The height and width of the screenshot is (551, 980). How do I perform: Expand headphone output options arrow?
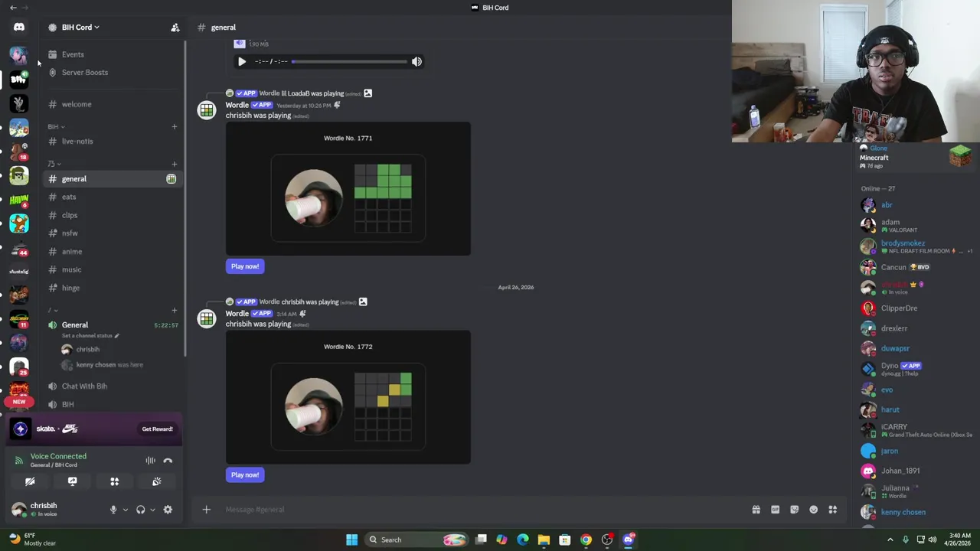[x=152, y=510]
